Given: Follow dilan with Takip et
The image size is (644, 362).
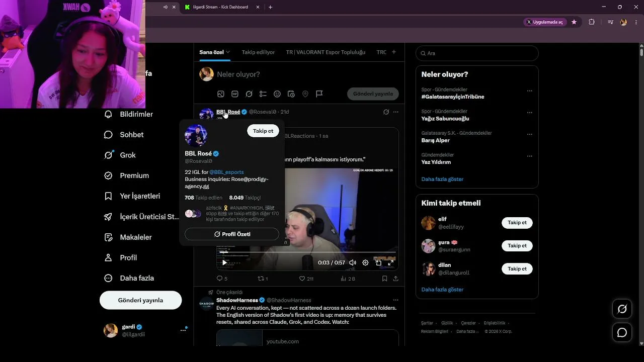Looking at the screenshot, I should (517, 269).
